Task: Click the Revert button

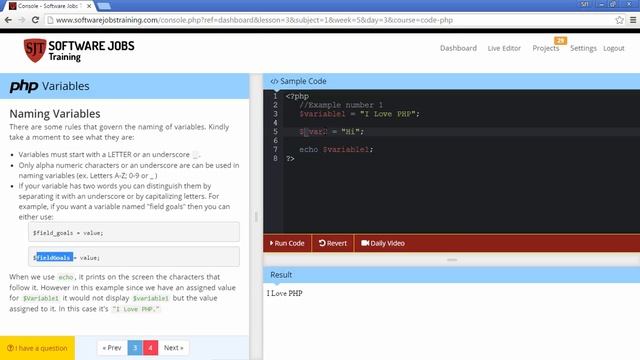Action: [x=333, y=243]
